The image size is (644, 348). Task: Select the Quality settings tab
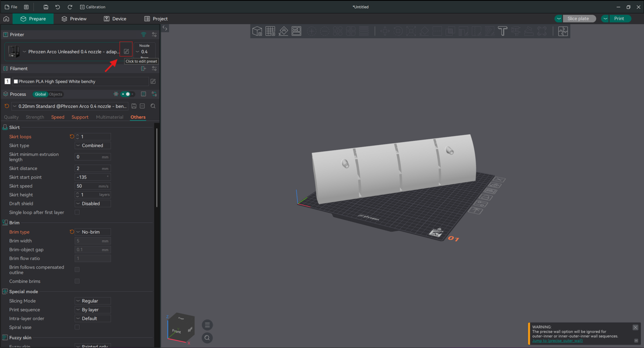(x=11, y=117)
